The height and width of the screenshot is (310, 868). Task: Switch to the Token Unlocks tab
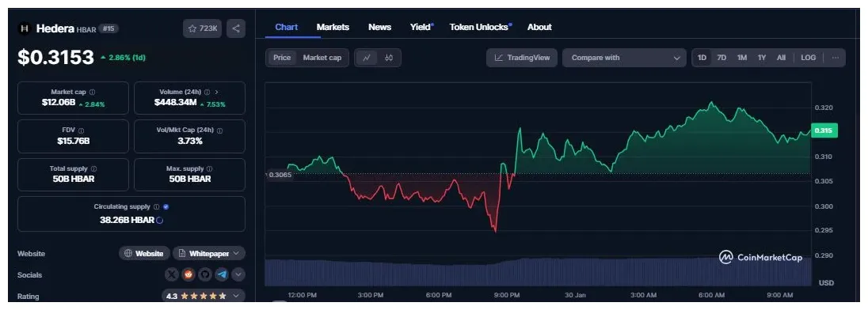pos(479,27)
